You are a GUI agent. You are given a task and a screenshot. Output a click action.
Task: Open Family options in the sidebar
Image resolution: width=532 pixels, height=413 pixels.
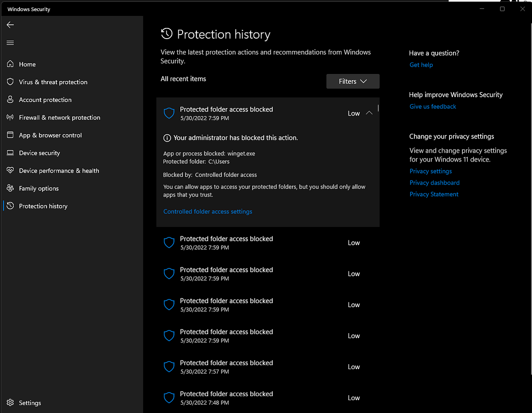[x=38, y=188]
